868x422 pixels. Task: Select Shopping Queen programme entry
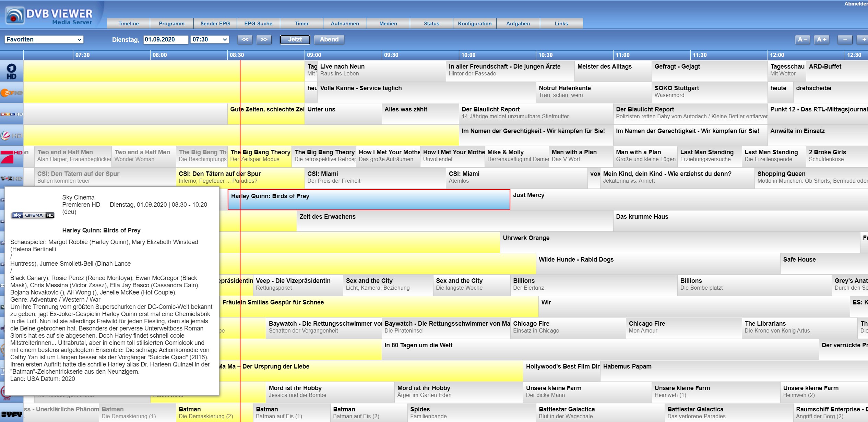pos(811,178)
